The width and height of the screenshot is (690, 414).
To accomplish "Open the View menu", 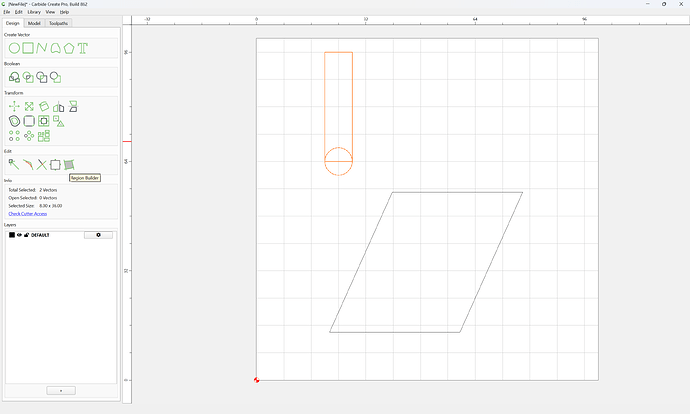I will [50, 12].
